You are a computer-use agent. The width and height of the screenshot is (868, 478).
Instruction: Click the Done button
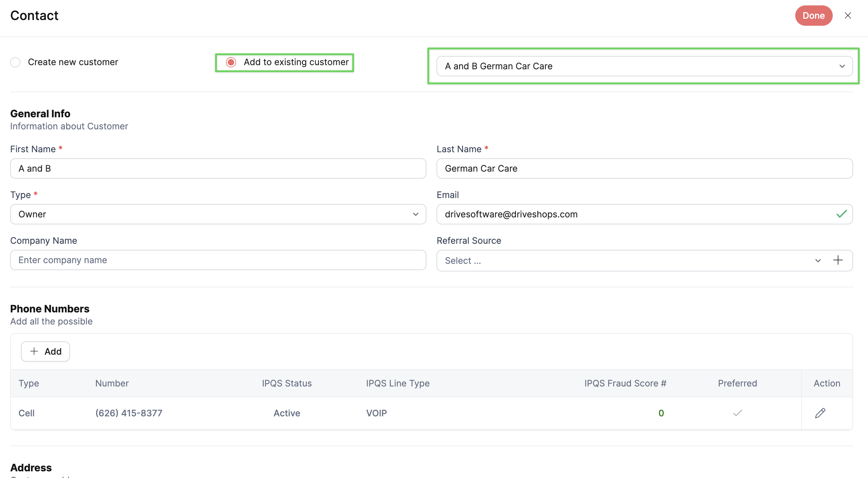tap(813, 16)
